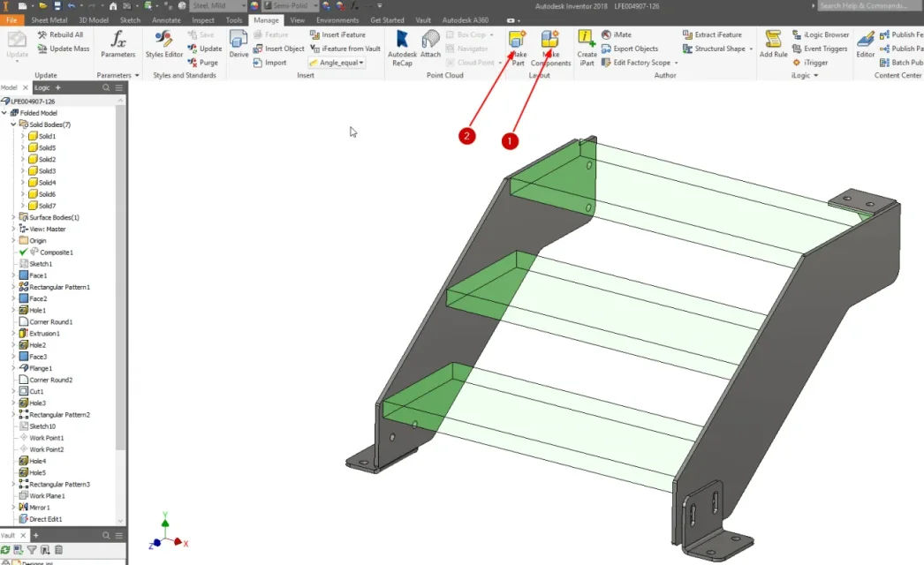Collapse the Solid Bodies(7) tree node
Image resolution: width=924 pixels, height=565 pixels.
point(13,124)
